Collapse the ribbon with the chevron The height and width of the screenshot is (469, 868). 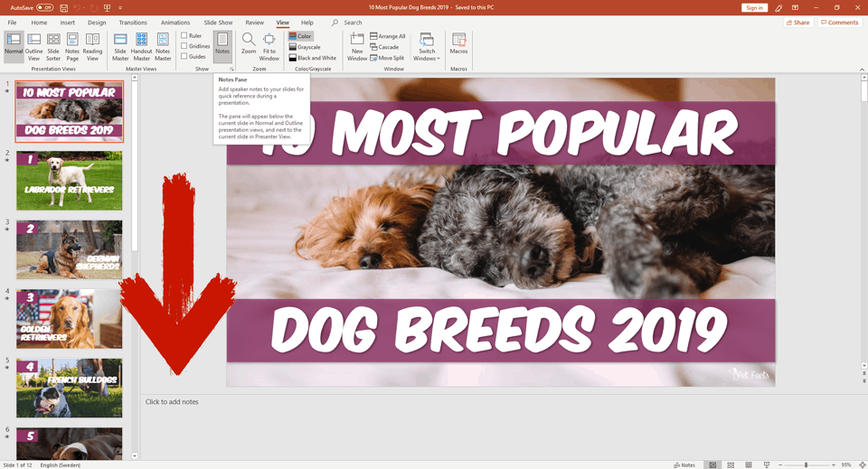click(862, 70)
